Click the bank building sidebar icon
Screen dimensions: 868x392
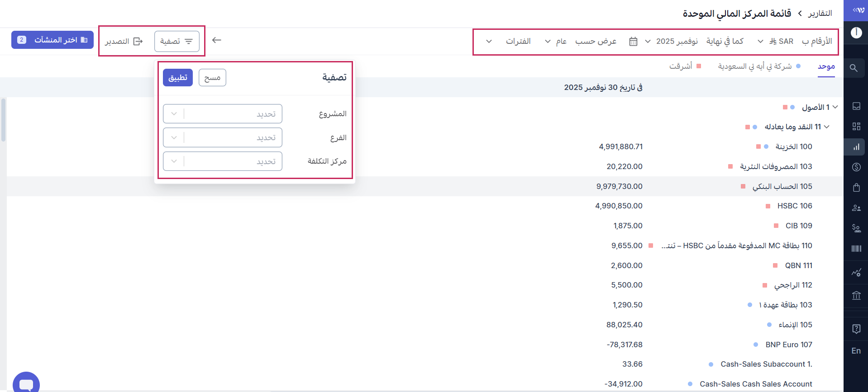click(856, 296)
